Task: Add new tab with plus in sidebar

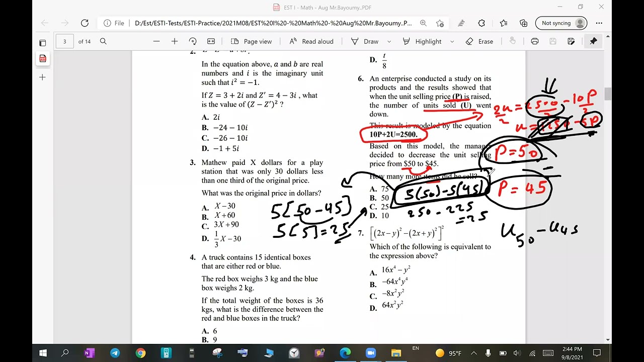Action: [x=43, y=77]
